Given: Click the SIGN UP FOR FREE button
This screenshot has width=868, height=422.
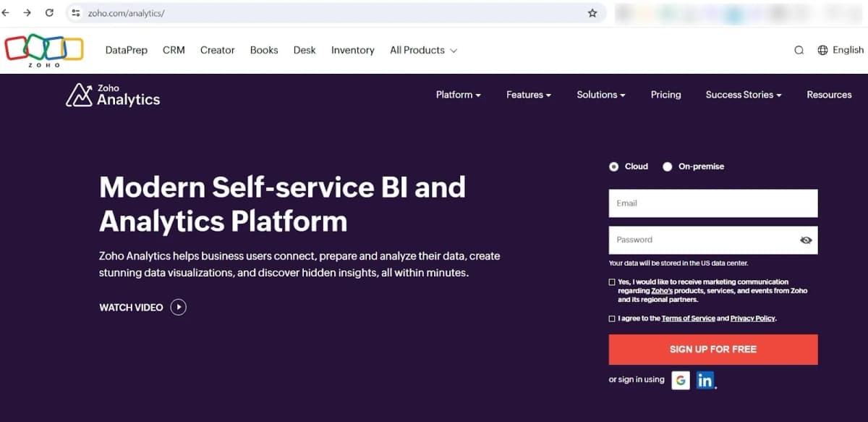Looking at the screenshot, I should [x=713, y=350].
